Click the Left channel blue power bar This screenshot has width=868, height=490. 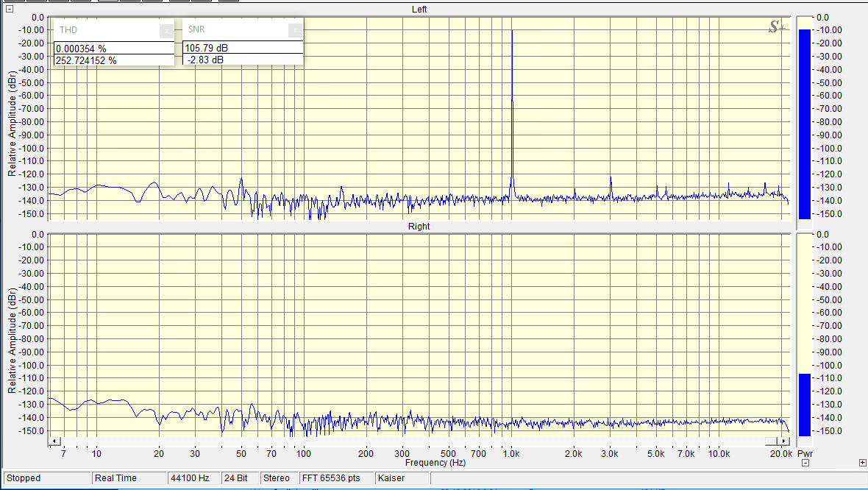[x=805, y=124]
